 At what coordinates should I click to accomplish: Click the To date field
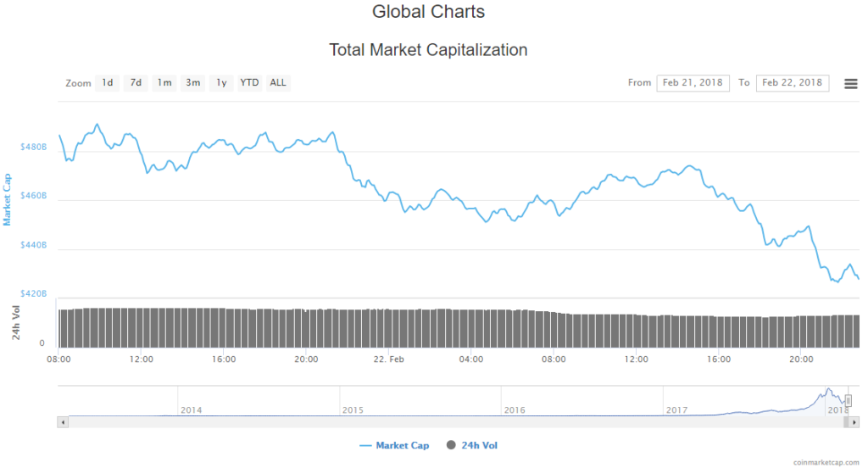click(x=792, y=82)
